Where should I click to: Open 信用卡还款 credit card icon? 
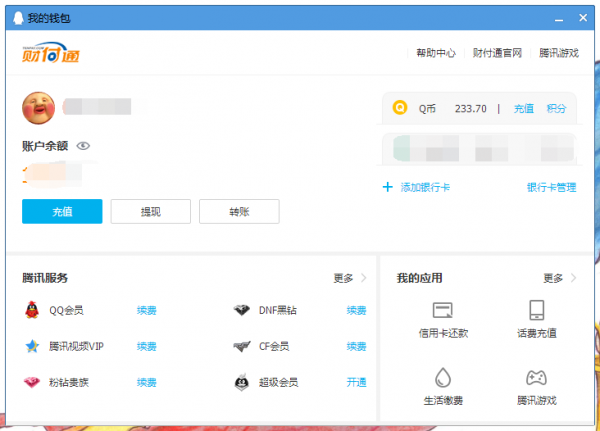pos(443,310)
